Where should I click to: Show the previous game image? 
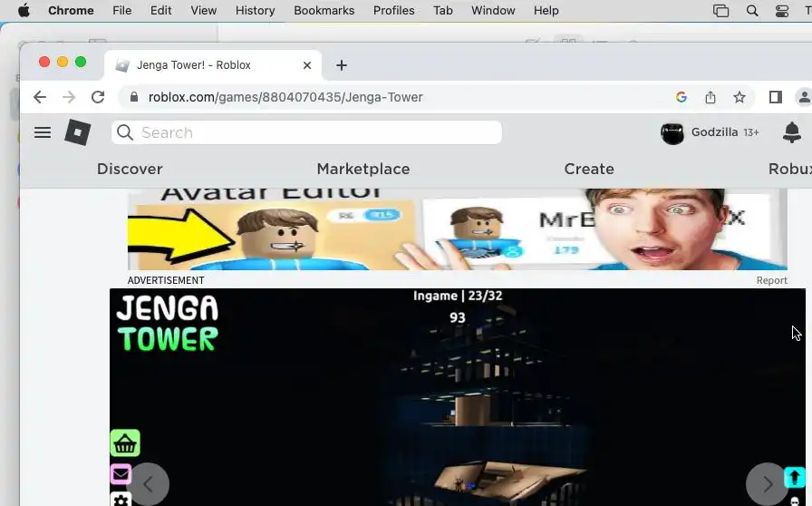[148, 484]
